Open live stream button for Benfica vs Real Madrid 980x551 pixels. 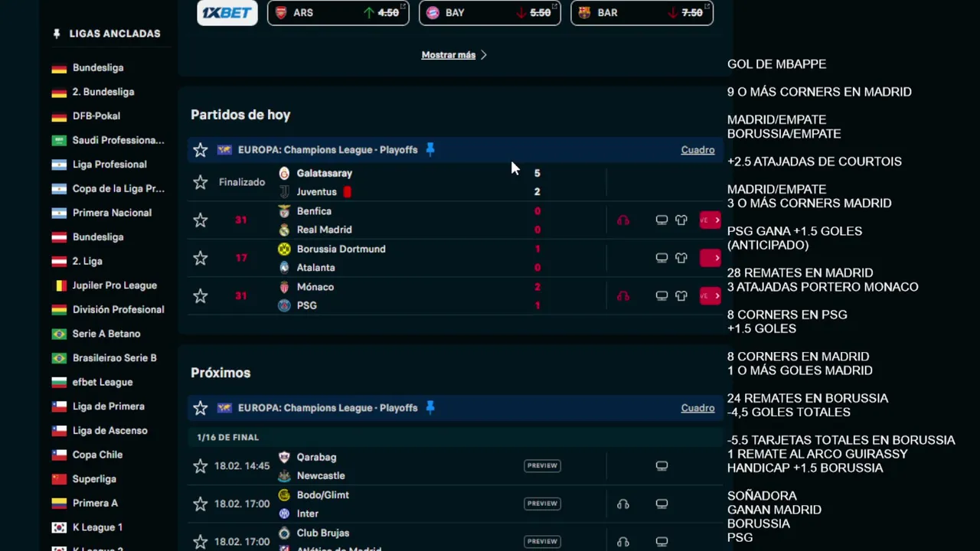(x=710, y=220)
